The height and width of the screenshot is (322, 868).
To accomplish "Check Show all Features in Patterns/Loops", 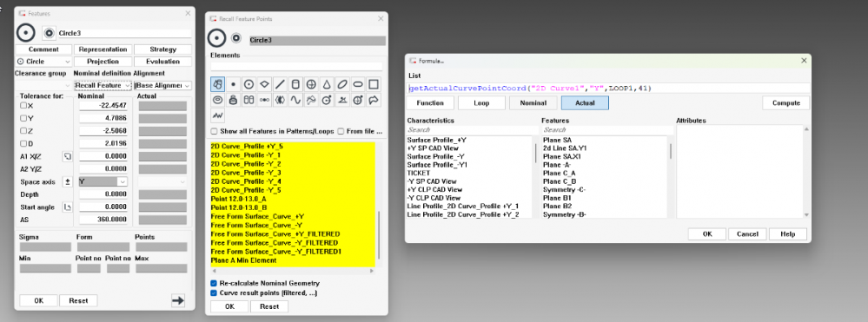I will coord(215,132).
